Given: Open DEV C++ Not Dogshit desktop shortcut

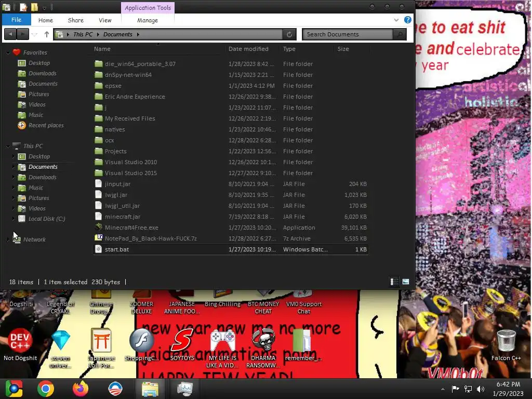Looking at the screenshot, I should coord(20,345).
